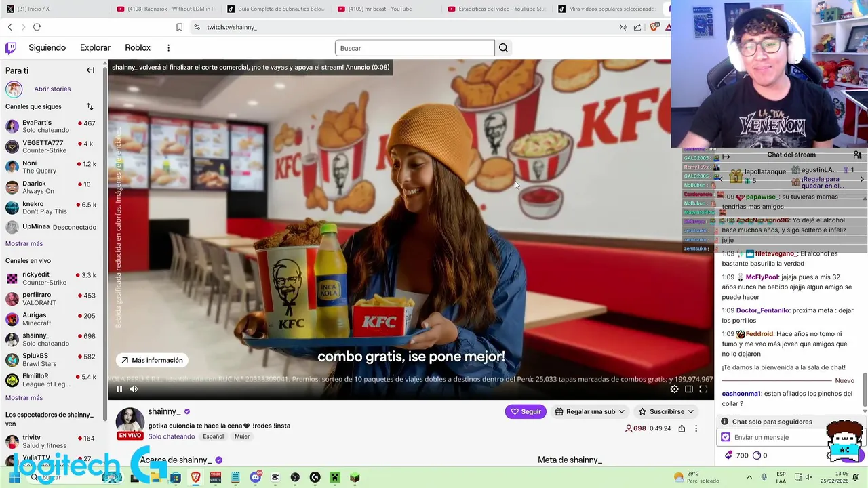The width and height of the screenshot is (868, 488).
Task: Open the player settings gear
Action: (674, 389)
